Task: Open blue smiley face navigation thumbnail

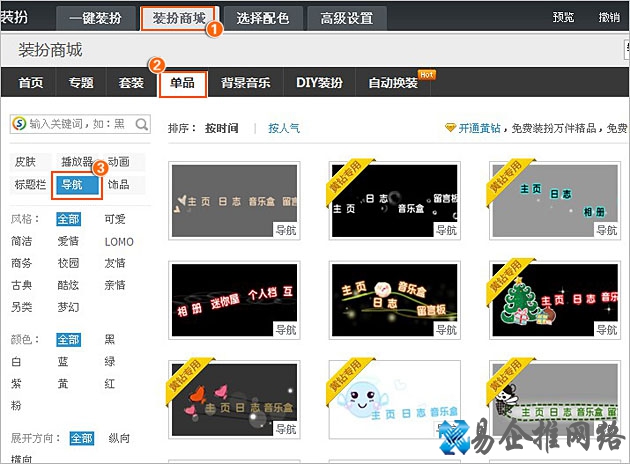Action: (395, 400)
